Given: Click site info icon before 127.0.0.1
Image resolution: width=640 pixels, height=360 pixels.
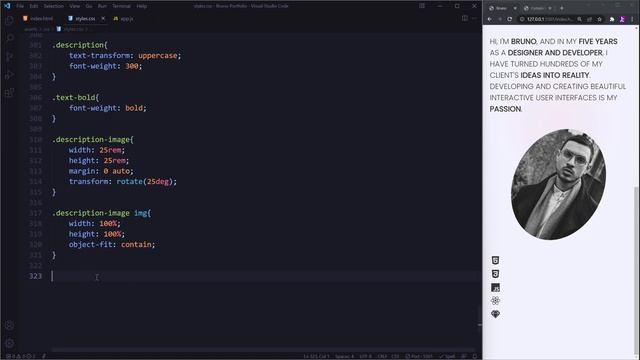Looking at the screenshot, I should pyautogui.click(x=522, y=19).
